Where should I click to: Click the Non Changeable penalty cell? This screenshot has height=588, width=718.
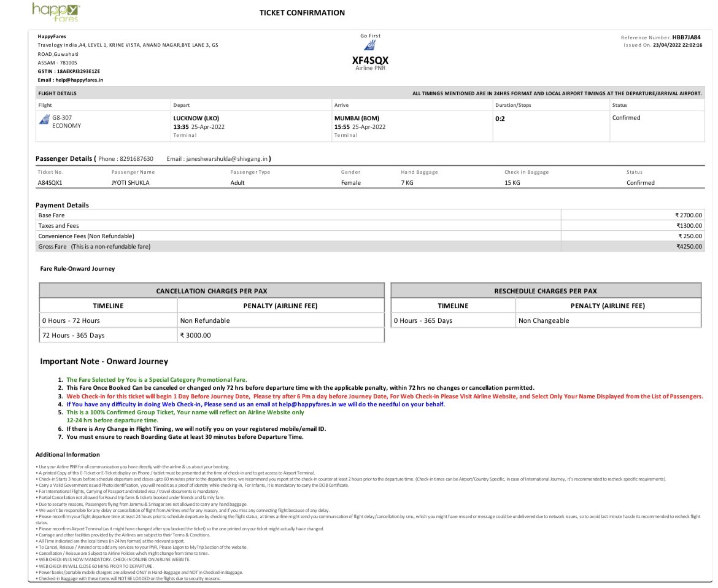[608, 320]
